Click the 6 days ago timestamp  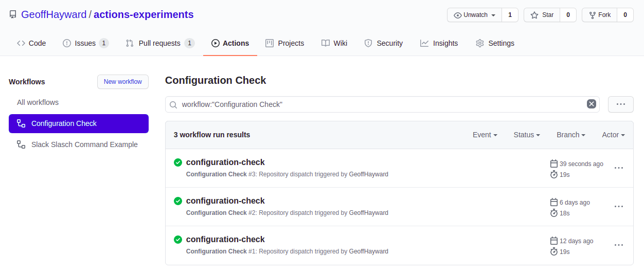[x=575, y=203]
